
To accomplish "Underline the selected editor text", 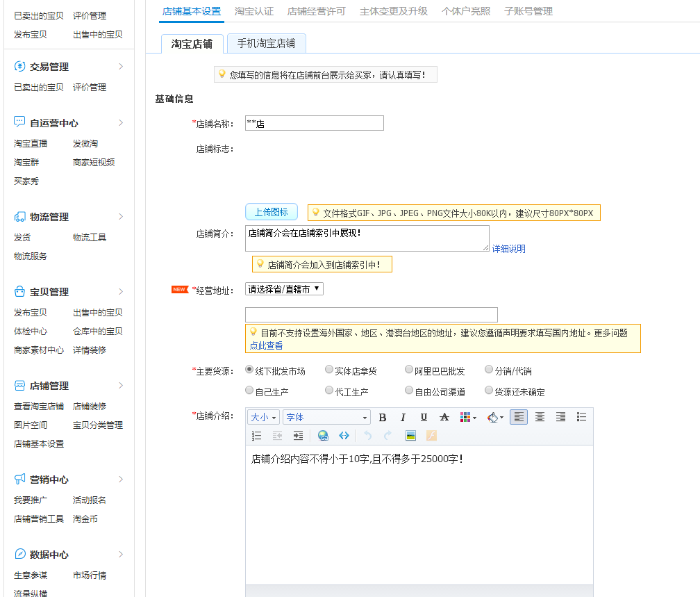I will [x=424, y=418].
